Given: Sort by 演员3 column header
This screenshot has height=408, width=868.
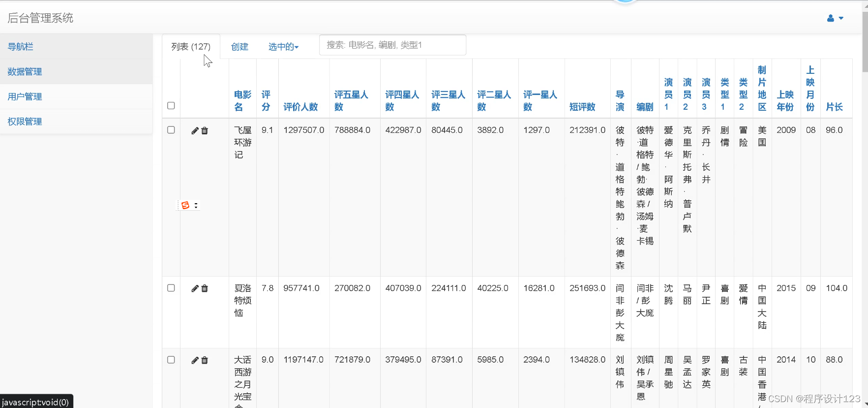Looking at the screenshot, I should tap(706, 94).
